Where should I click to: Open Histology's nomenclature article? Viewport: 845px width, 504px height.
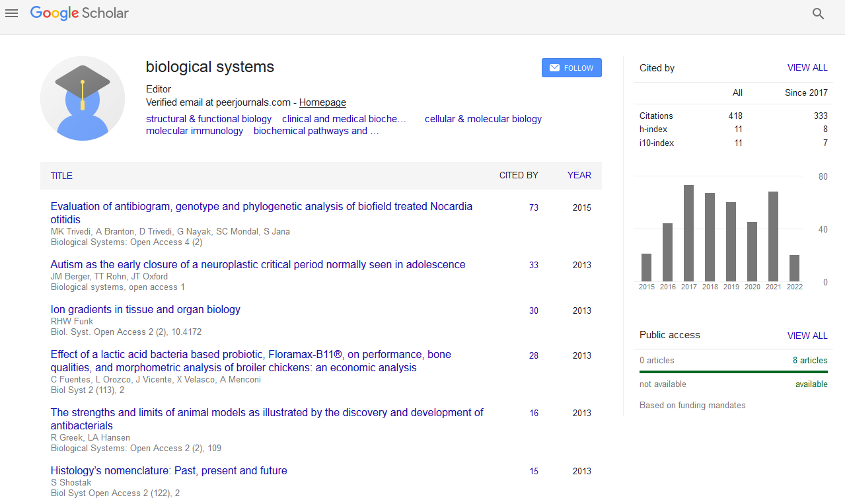click(x=168, y=471)
